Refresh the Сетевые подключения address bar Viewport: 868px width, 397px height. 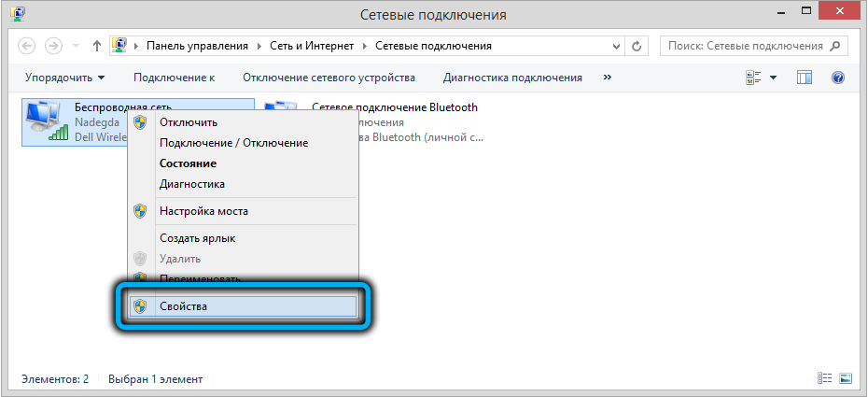pyautogui.click(x=637, y=46)
